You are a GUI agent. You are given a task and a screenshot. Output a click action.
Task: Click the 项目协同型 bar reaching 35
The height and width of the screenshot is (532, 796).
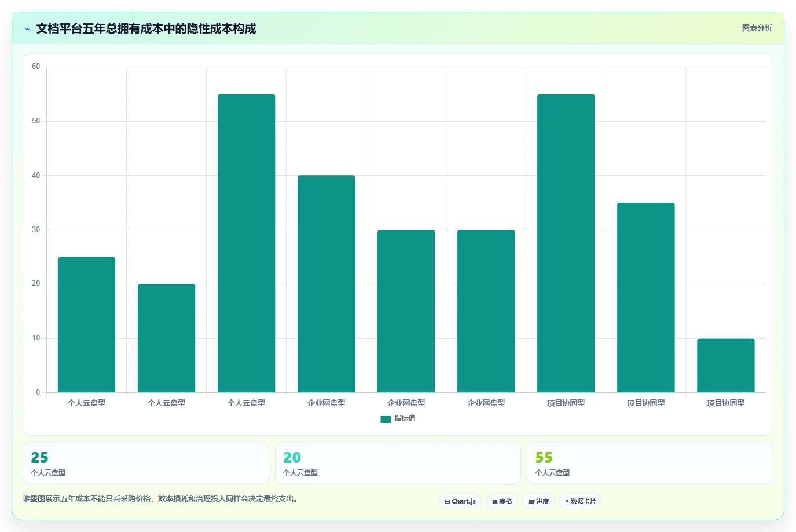(x=645, y=298)
